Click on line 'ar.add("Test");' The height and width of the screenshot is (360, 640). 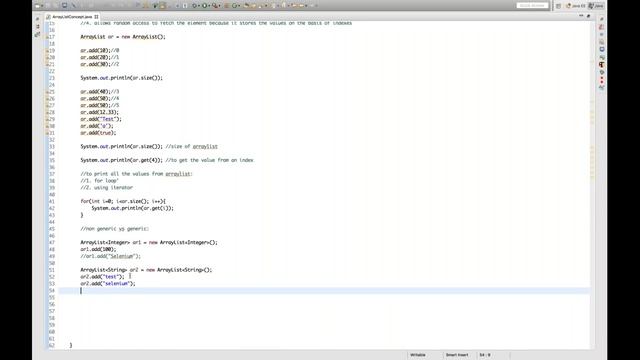click(x=101, y=119)
